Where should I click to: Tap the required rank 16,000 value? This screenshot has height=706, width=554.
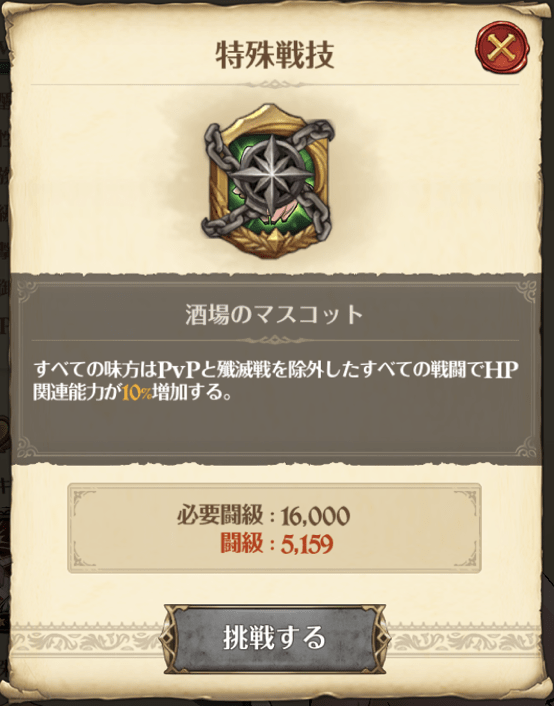pyautogui.click(x=316, y=516)
